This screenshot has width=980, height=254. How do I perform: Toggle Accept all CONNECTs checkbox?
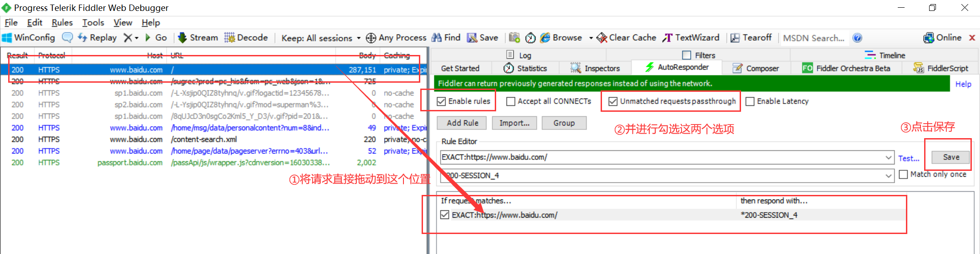(511, 101)
